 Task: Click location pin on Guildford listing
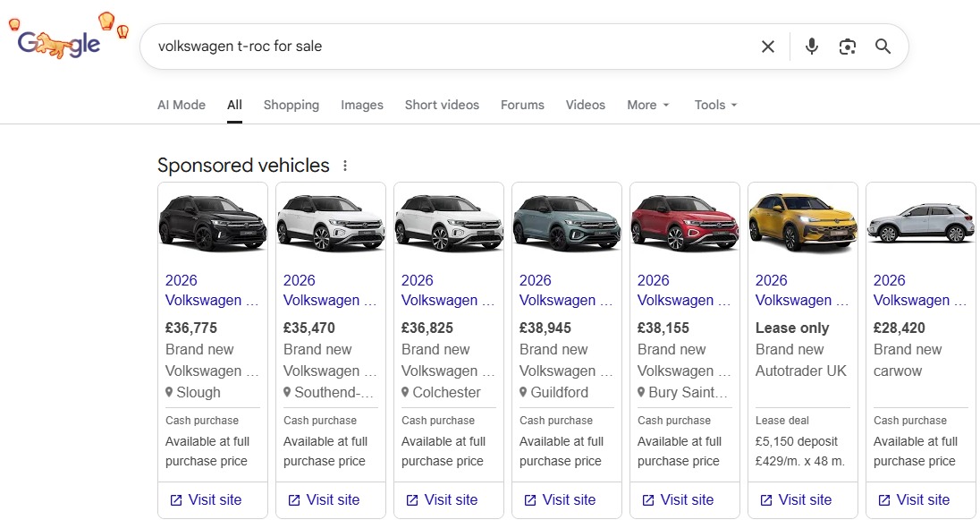[x=523, y=393]
